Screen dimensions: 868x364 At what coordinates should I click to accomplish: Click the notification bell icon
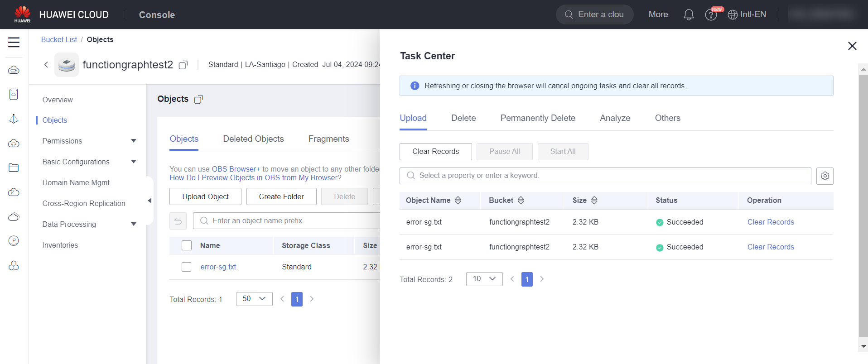point(688,15)
